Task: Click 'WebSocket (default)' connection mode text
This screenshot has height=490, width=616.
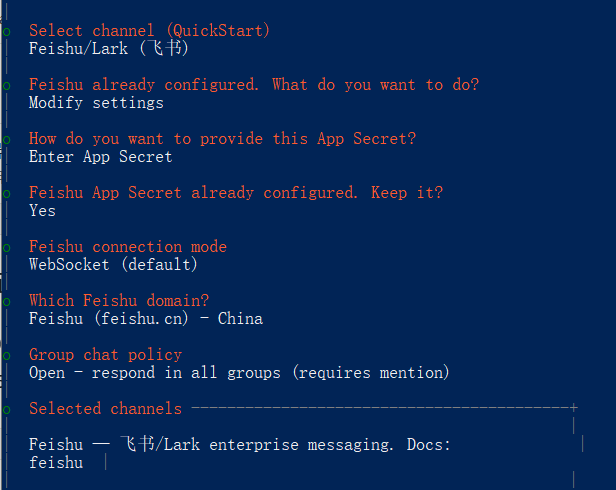Action: pyautogui.click(x=113, y=265)
